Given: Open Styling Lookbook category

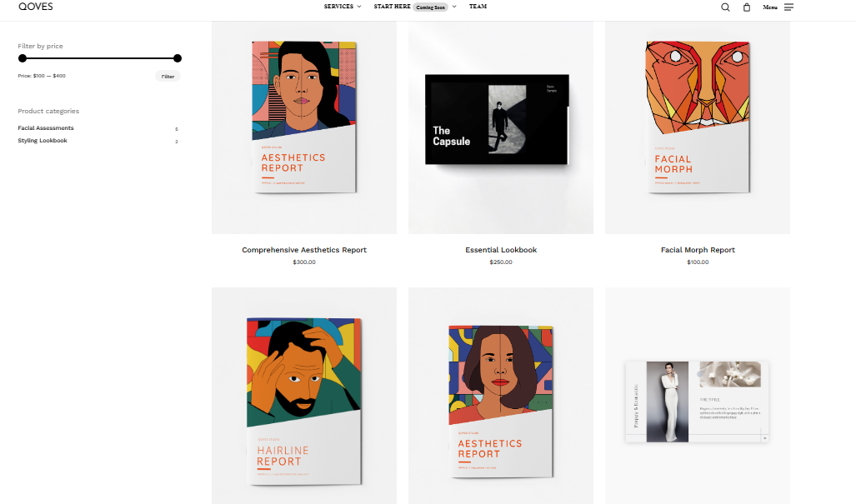Looking at the screenshot, I should pos(43,141).
